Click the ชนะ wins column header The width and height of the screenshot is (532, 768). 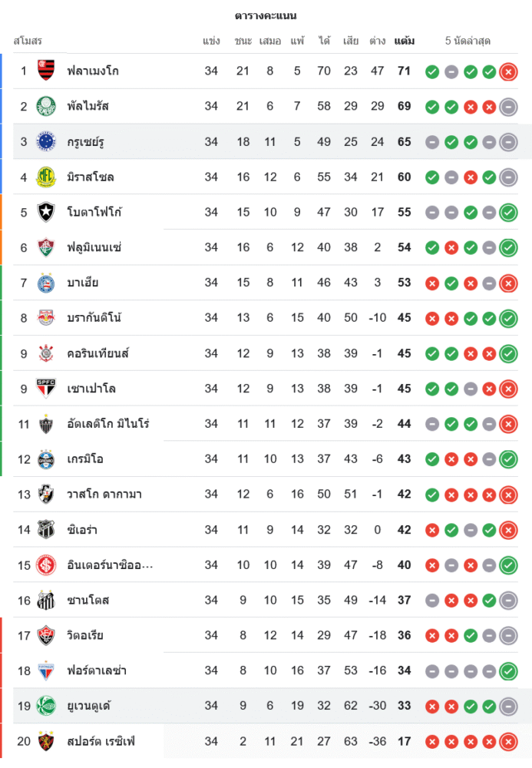(243, 41)
